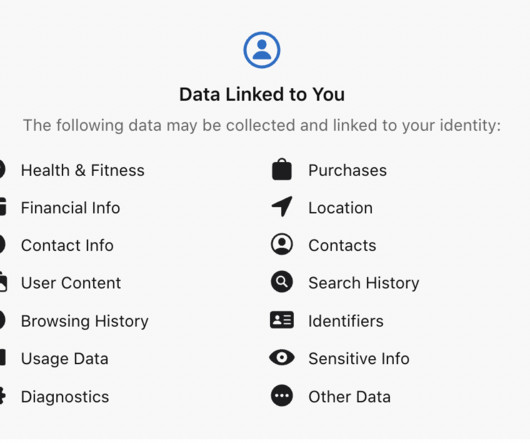The height and width of the screenshot is (443, 530).
Task: Click the Purchases shopping bag icon
Action: click(x=282, y=169)
